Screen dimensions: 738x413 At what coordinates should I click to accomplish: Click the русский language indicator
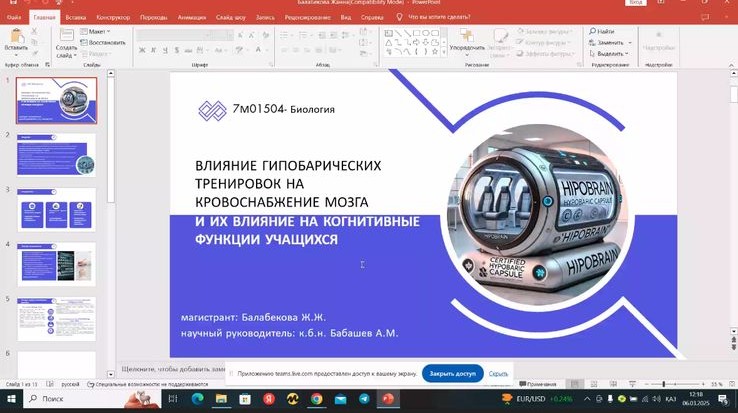pyautogui.click(x=70, y=384)
